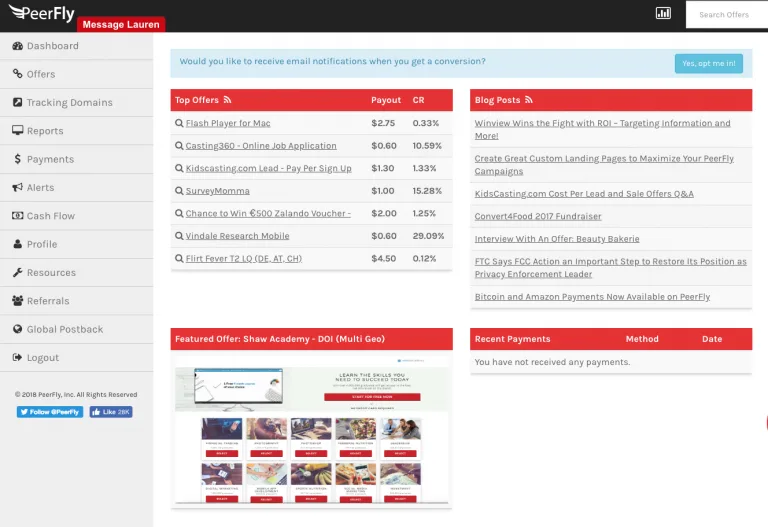Open the SurveyMomma offer link
This screenshot has width=768, height=527.
pos(217,191)
